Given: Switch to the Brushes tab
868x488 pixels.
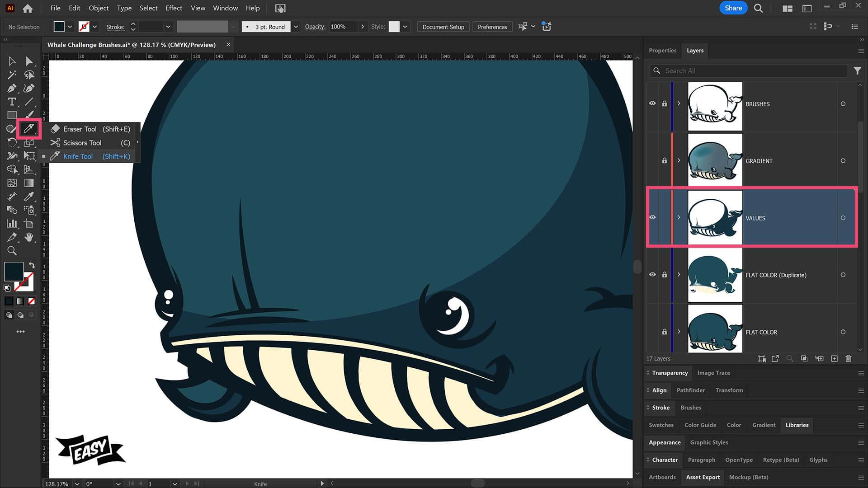Looking at the screenshot, I should click(691, 408).
